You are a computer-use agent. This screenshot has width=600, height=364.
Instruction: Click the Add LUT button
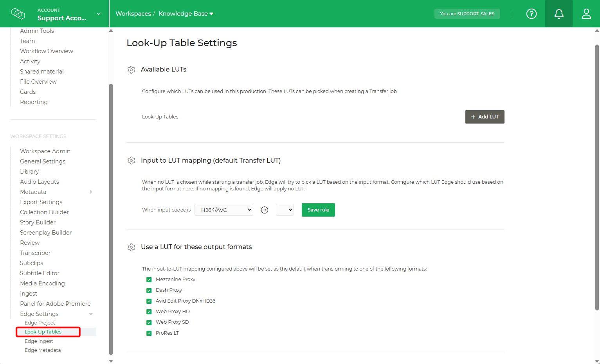485,117
